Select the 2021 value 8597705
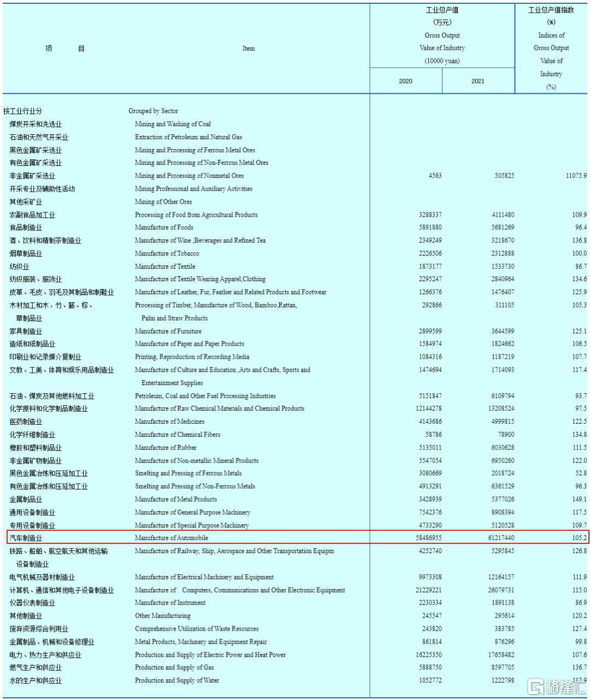Image resolution: width=590 pixels, height=700 pixels. (x=503, y=668)
